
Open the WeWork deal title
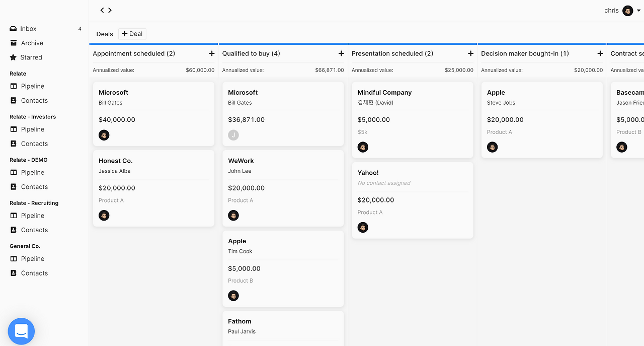(x=241, y=161)
